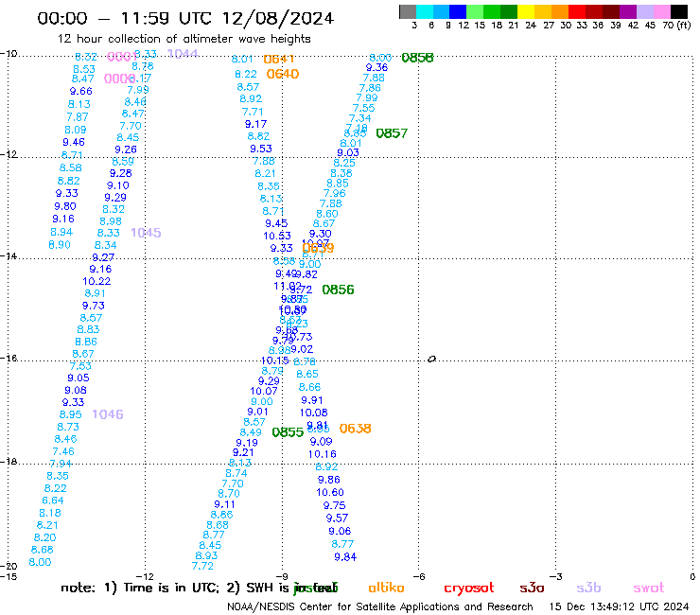Click the 's3b' satellite legend label
Viewport: 700px width, 615px height.
coord(588,588)
